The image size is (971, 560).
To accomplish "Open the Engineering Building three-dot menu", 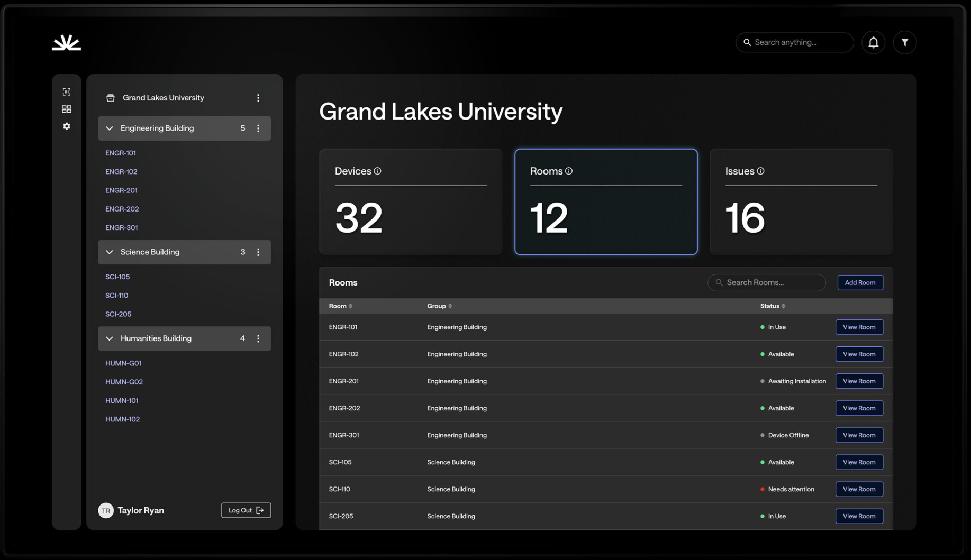I will click(x=258, y=128).
